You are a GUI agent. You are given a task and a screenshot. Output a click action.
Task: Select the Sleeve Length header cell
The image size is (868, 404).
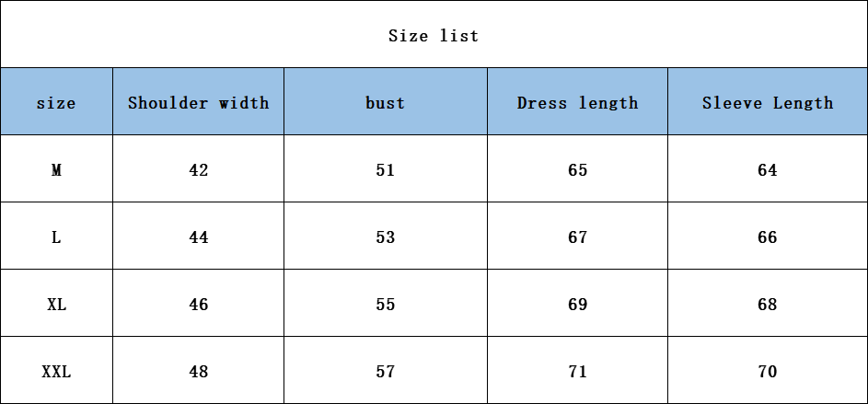coord(767,102)
